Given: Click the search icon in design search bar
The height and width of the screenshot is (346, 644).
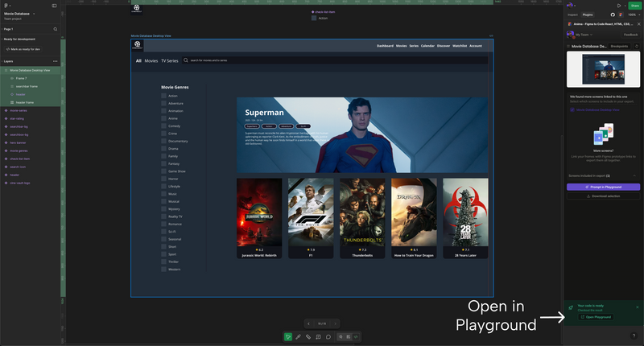Looking at the screenshot, I should pyautogui.click(x=186, y=60).
